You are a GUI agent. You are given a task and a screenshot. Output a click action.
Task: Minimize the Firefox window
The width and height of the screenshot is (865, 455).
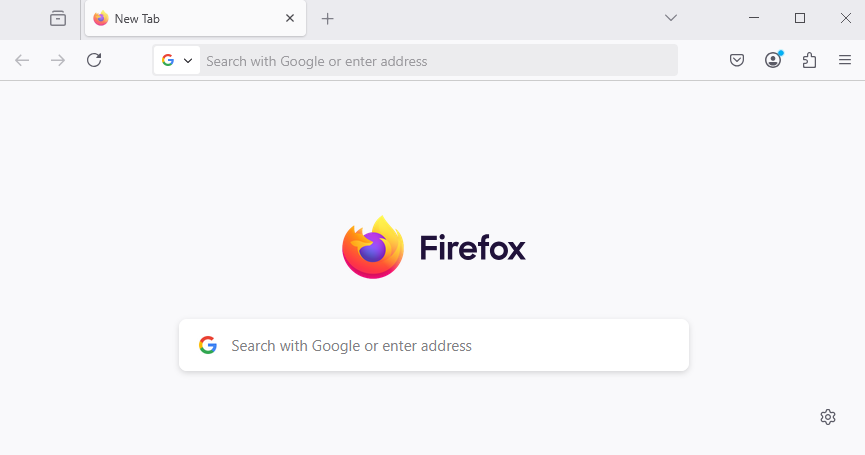(754, 18)
